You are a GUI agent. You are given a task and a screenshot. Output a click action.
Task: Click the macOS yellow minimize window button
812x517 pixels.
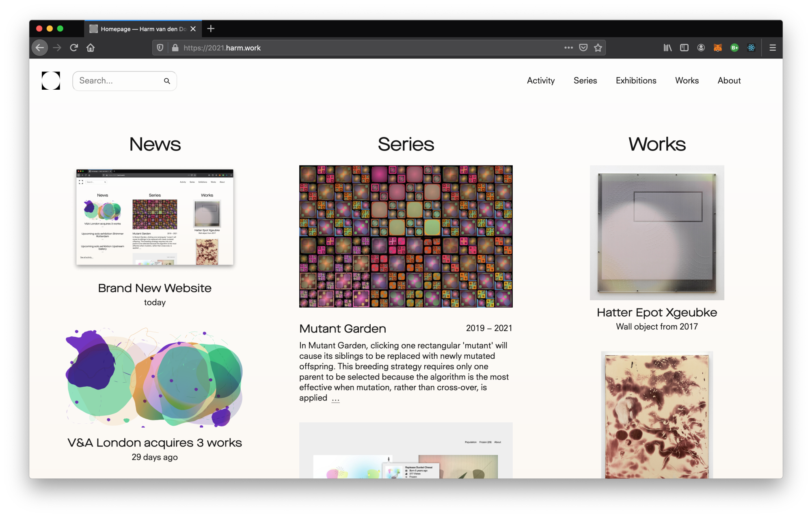click(50, 28)
